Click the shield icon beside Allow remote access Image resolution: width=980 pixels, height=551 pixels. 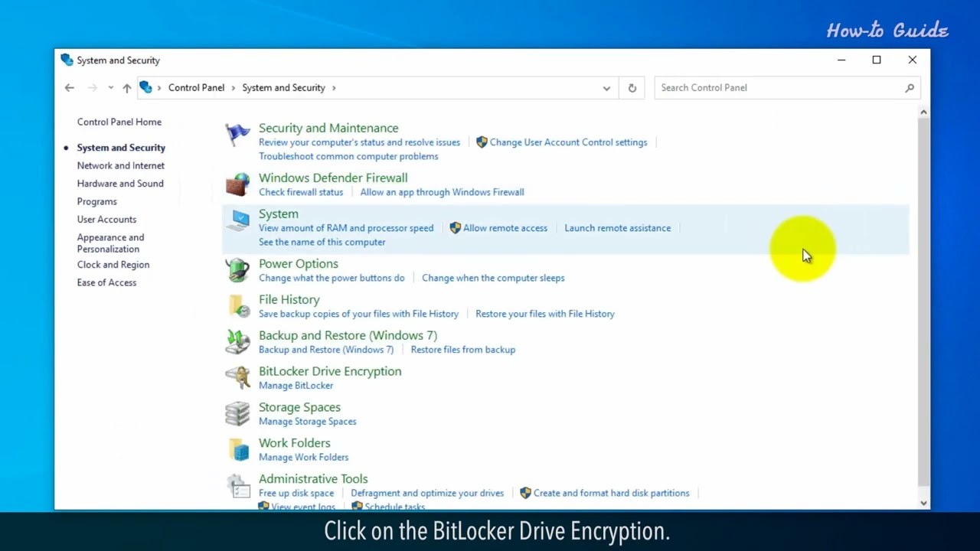coord(455,228)
